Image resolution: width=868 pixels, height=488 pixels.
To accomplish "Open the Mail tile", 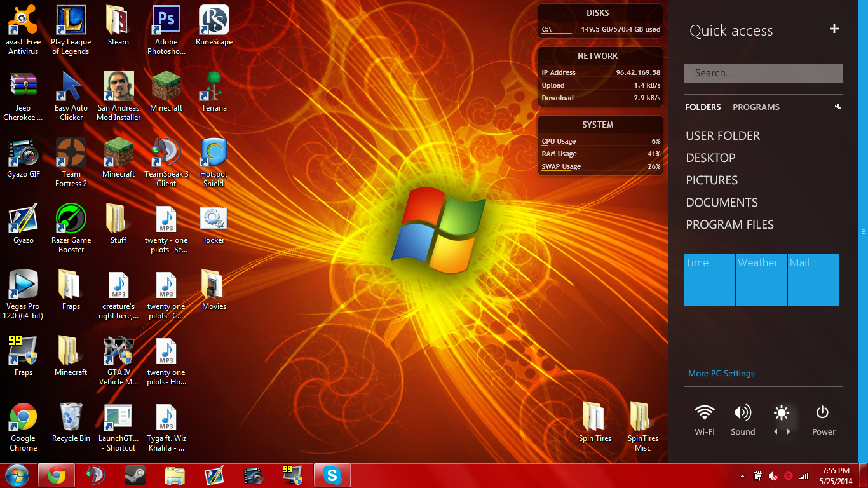I will (813, 280).
